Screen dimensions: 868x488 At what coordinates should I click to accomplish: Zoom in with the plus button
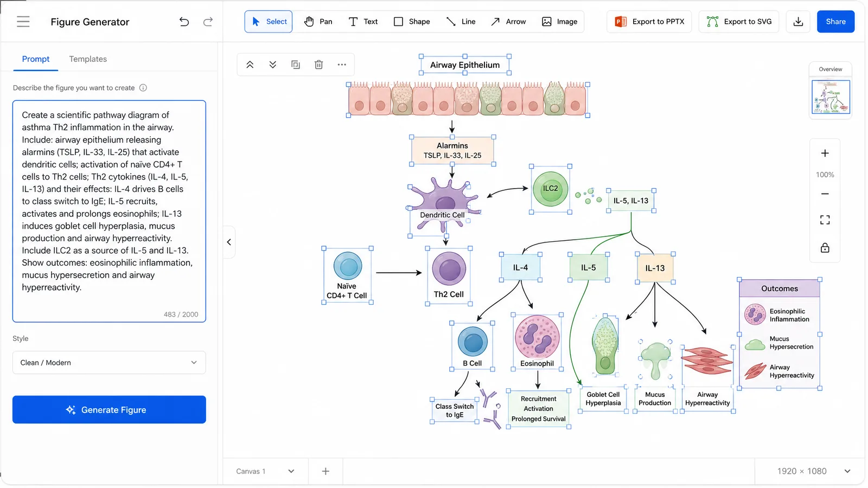click(x=825, y=153)
